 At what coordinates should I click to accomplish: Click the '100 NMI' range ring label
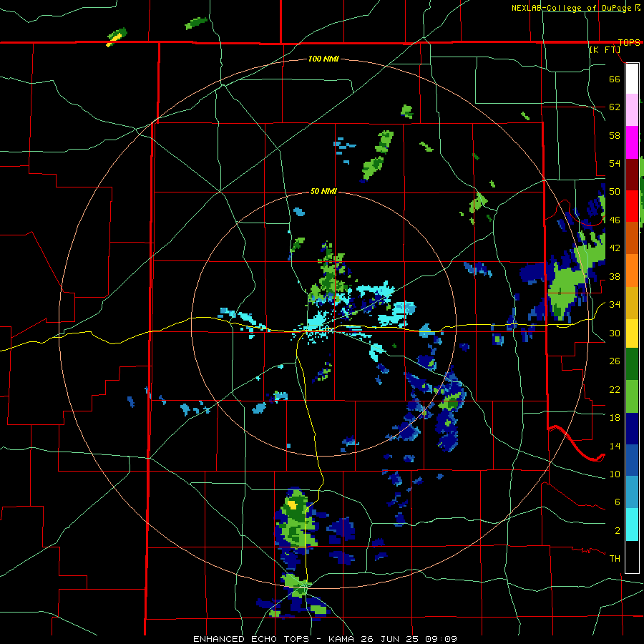(323, 59)
